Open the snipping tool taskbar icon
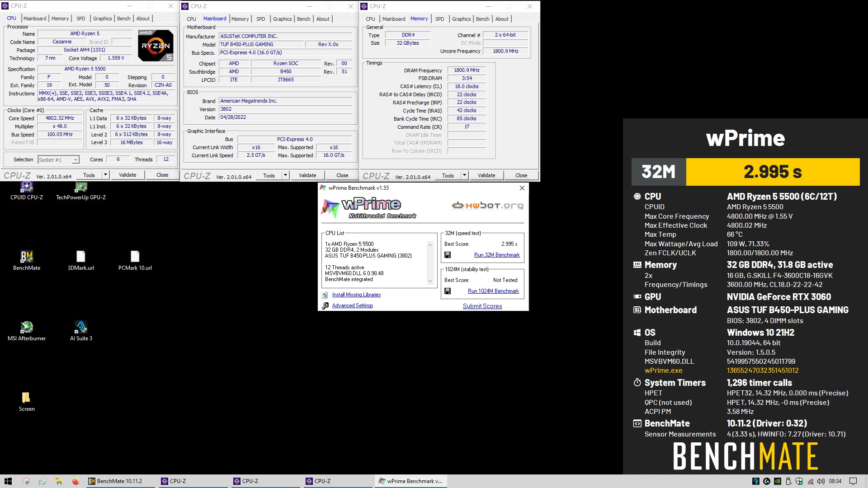868x488 pixels. 26,481
